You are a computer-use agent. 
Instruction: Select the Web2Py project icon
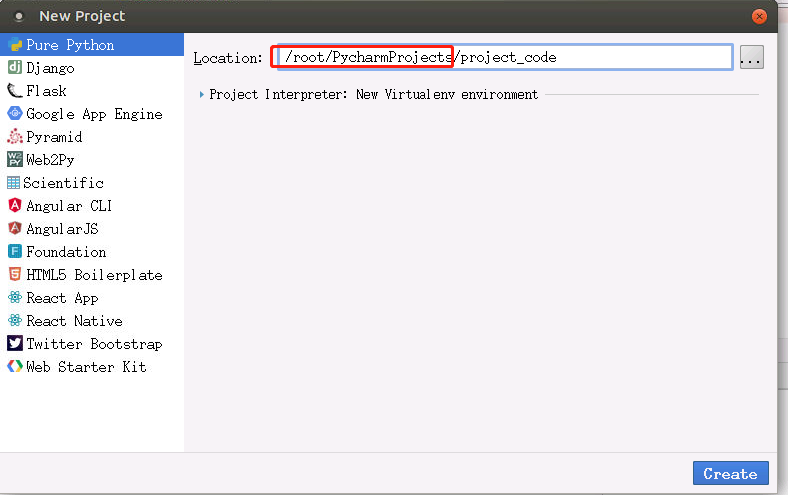[x=15, y=159]
